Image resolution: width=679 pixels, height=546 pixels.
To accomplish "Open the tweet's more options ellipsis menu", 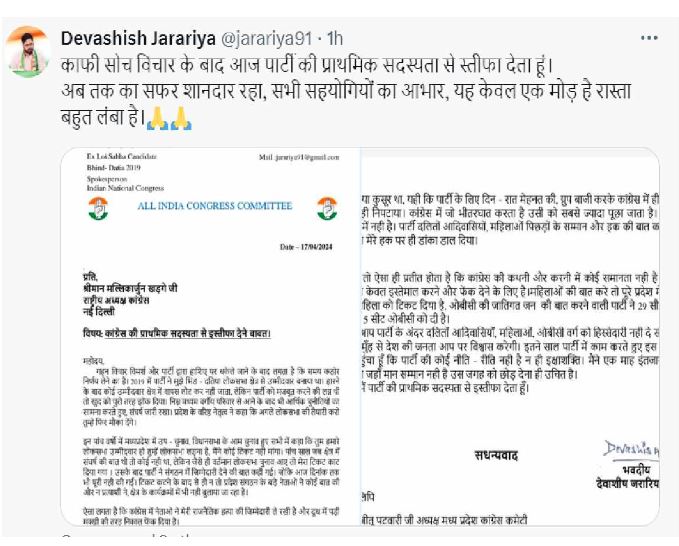I will coord(649,38).
